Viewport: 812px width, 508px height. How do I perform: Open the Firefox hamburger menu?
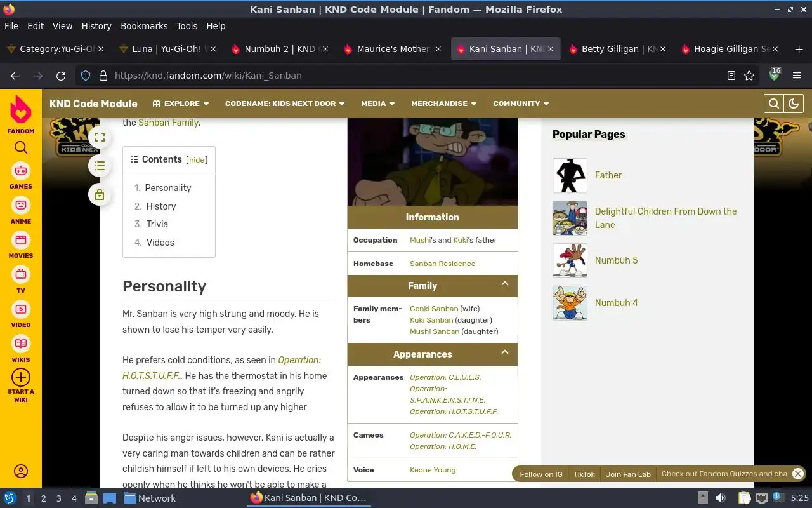(x=797, y=76)
